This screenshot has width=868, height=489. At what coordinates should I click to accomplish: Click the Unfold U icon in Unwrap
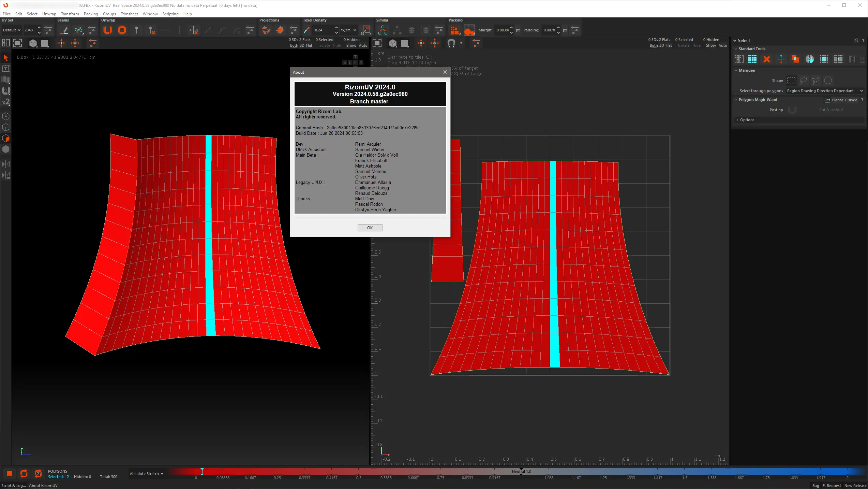click(108, 30)
